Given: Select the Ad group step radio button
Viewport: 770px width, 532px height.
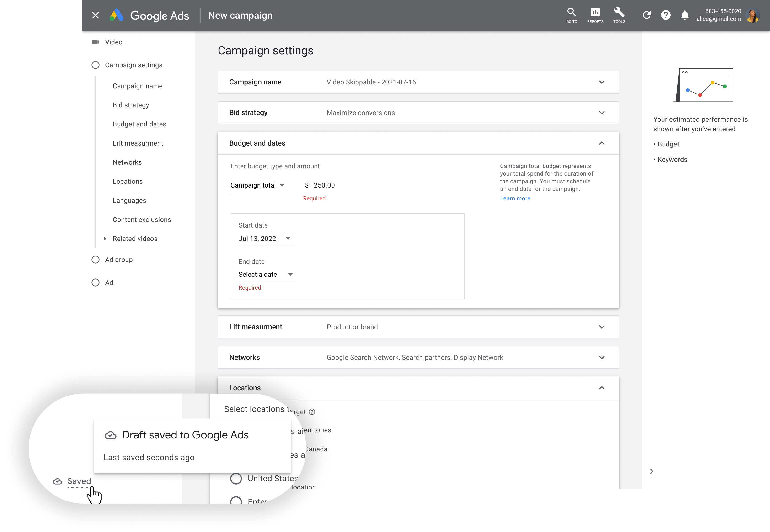Looking at the screenshot, I should pyautogui.click(x=96, y=259).
